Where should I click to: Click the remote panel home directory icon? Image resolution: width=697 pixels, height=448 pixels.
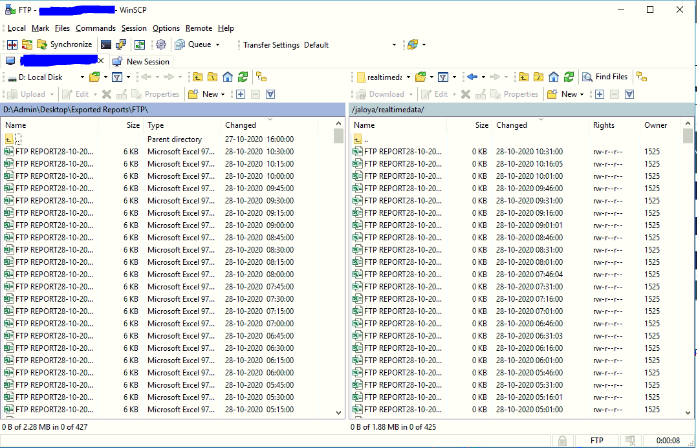pyautogui.click(x=554, y=77)
